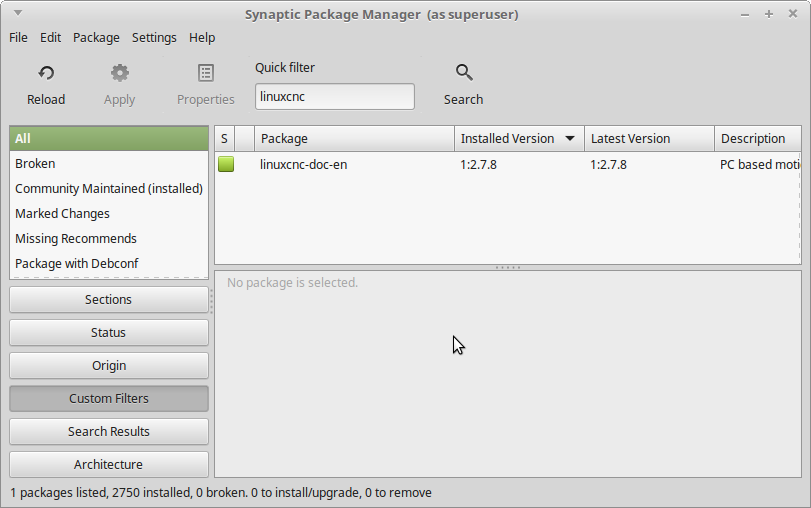Click the S status column header
This screenshot has height=508, width=811.
pyautogui.click(x=224, y=139)
